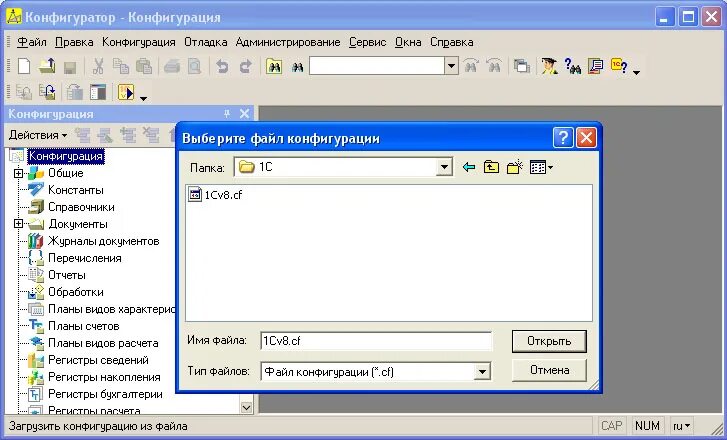Click the Print toolbar icon

point(172,67)
